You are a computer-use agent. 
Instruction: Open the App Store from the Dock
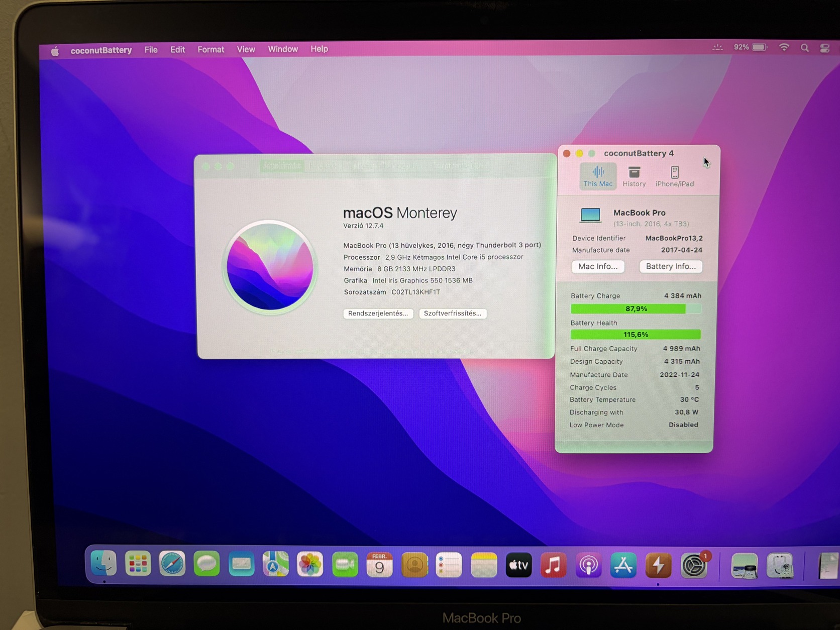tap(623, 566)
